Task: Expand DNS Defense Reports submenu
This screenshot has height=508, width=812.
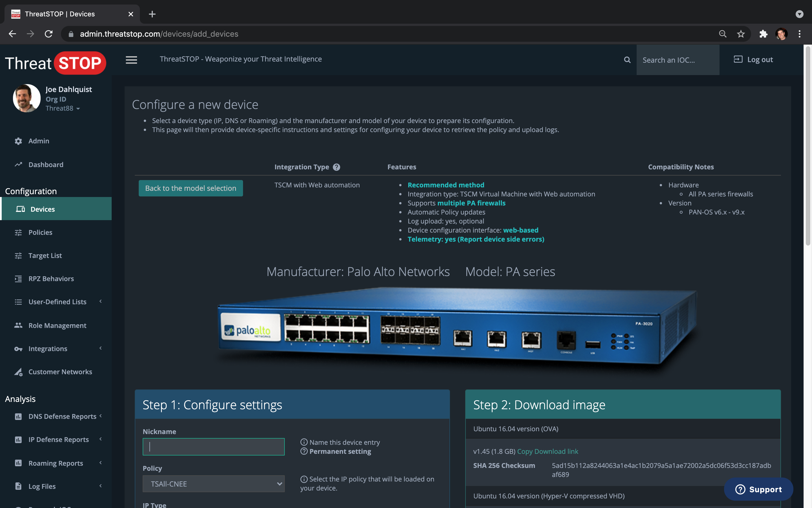Action: [x=101, y=416]
